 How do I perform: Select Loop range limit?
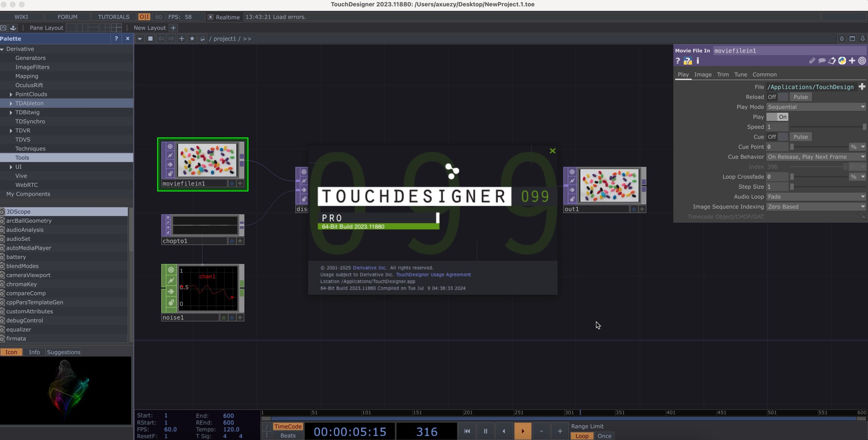click(582, 436)
